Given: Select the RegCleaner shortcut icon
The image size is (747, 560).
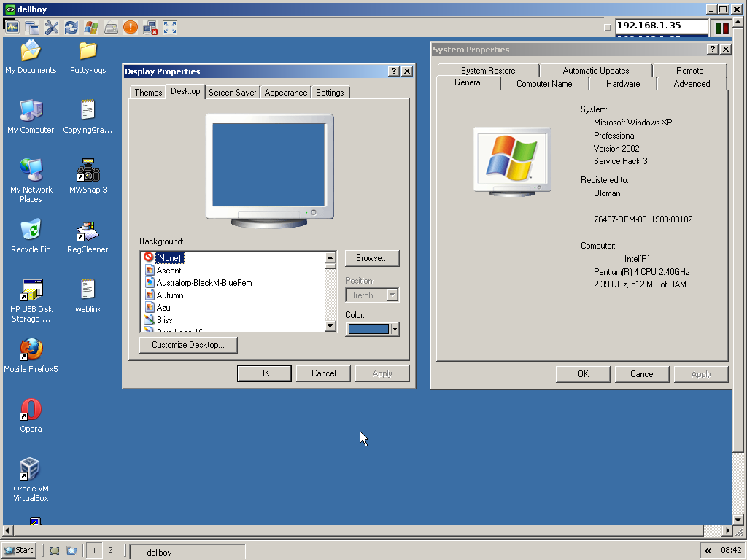Looking at the screenshot, I should [x=88, y=236].
